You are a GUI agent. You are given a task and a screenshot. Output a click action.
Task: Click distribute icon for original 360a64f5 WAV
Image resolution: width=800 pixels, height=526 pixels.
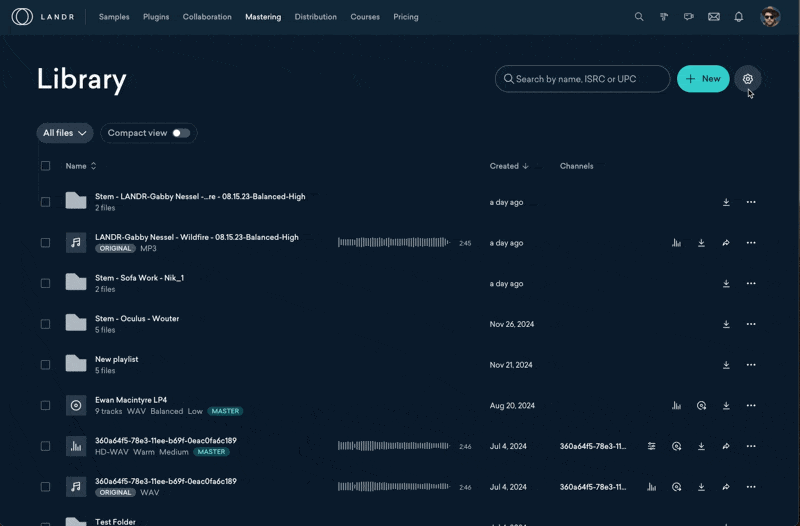[677, 487]
